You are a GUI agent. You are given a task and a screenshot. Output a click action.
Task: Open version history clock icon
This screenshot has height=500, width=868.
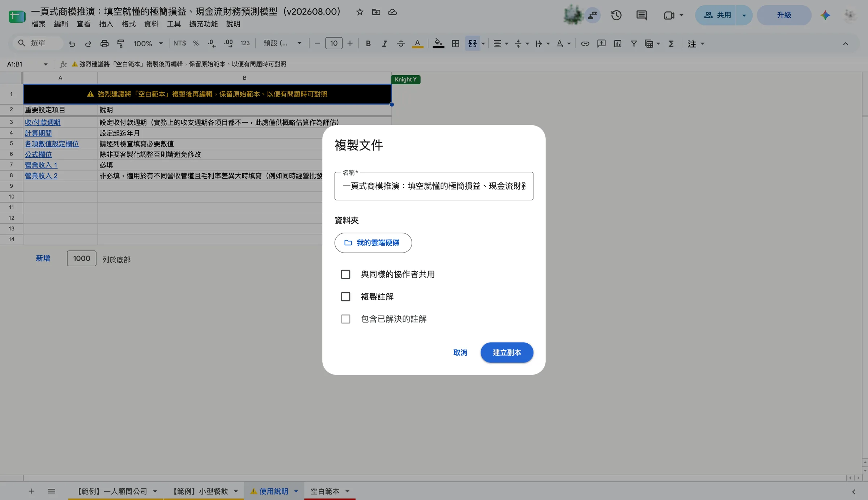tap(616, 15)
